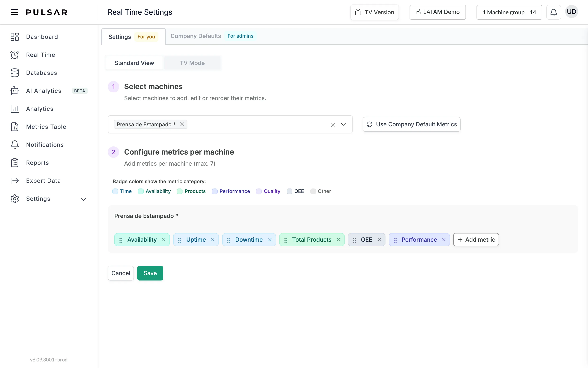Open the hamburger menu icon

click(x=14, y=12)
